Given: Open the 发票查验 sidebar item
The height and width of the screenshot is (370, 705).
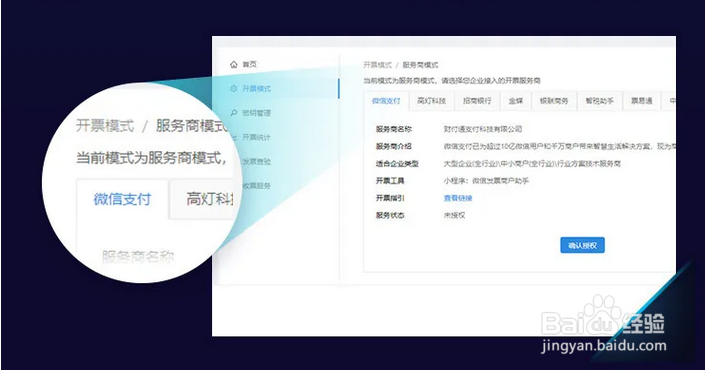Looking at the screenshot, I should (x=256, y=161).
